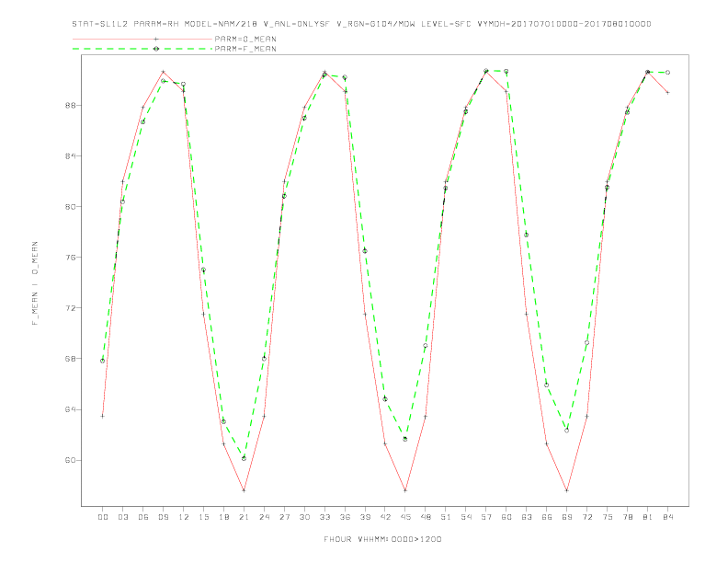This screenshot has width=728, height=563.
Task: Click the x-axis tick label 12
Action: pyautogui.click(x=184, y=517)
